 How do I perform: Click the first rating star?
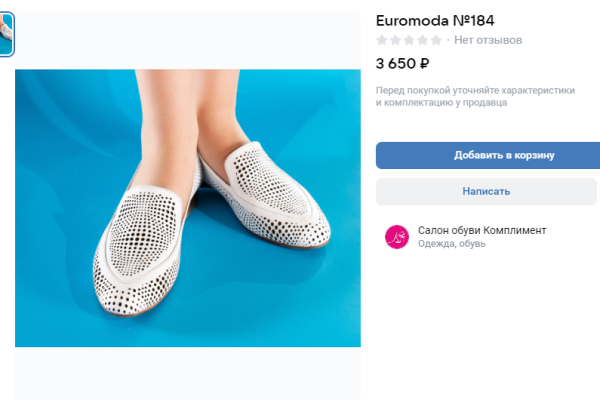click(x=382, y=41)
